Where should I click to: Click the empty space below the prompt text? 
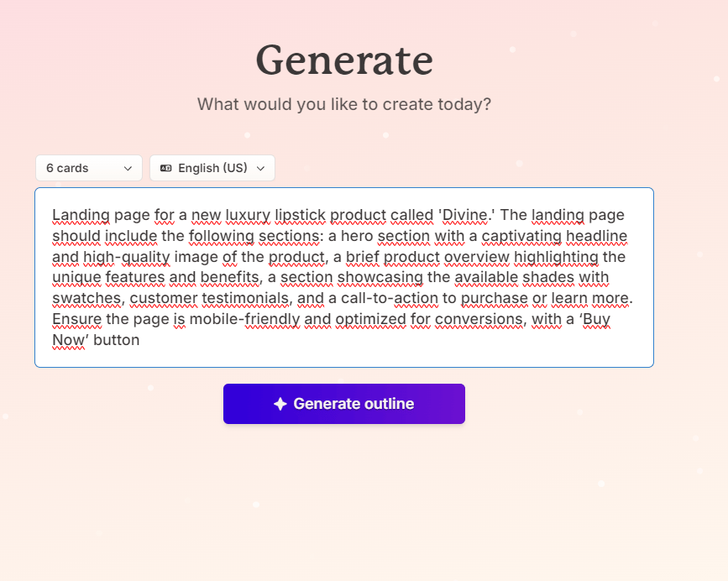pyautogui.click(x=344, y=356)
